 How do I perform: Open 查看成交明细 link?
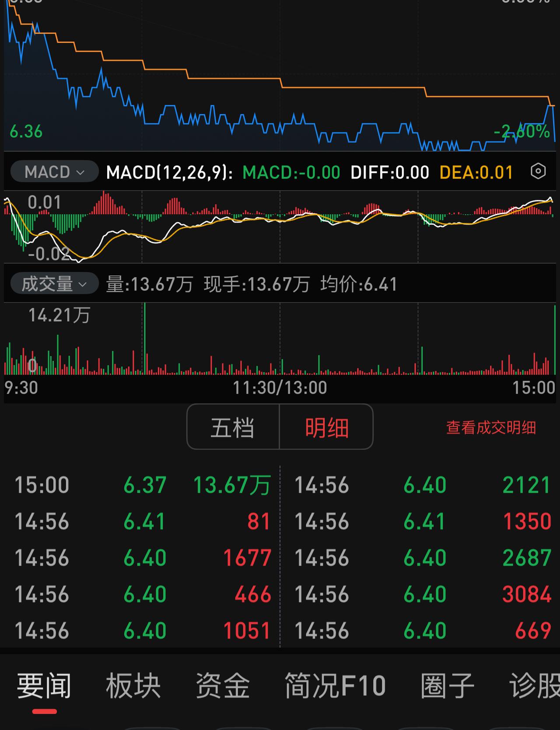click(x=491, y=427)
